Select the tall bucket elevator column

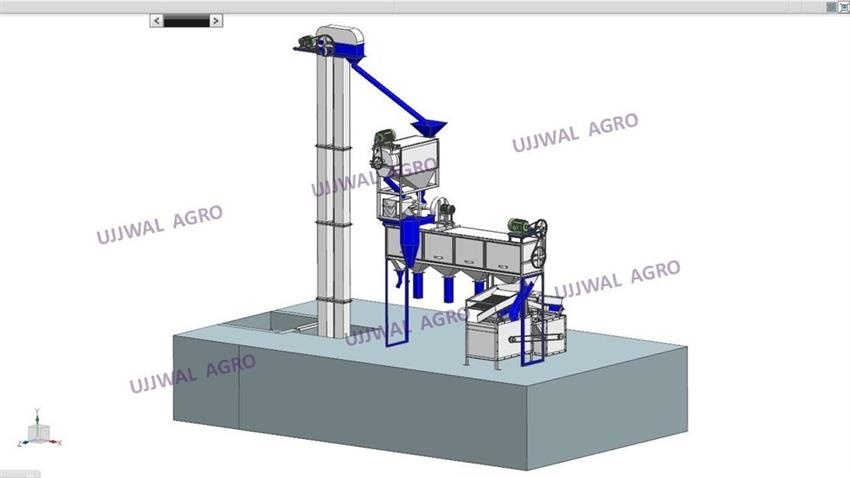coord(330,180)
